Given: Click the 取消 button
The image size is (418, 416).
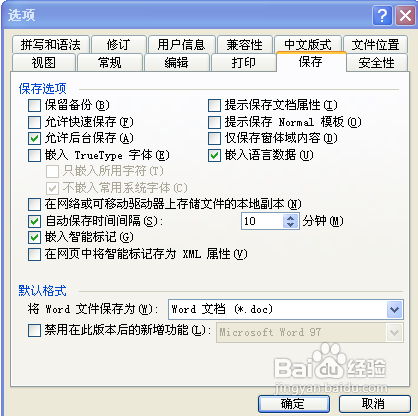Looking at the screenshot, I should (374, 404).
